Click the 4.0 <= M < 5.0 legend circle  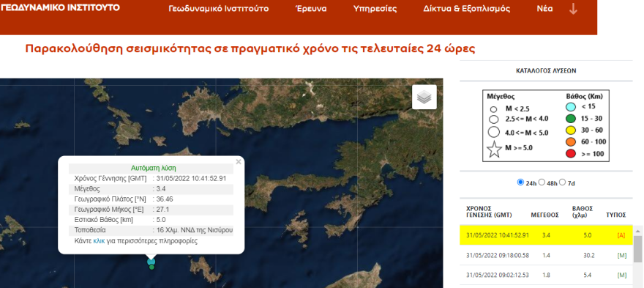click(494, 133)
